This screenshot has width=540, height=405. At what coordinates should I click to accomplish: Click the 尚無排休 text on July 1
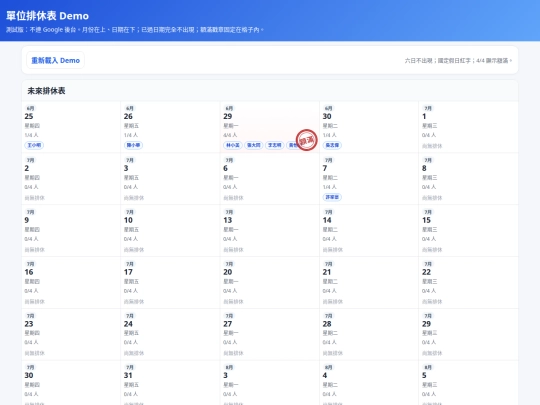[432, 146]
